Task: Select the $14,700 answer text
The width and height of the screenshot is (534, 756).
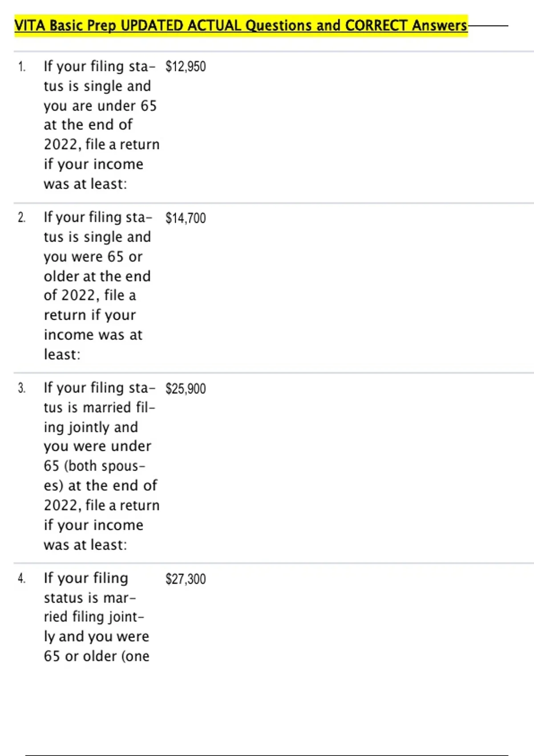Action: point(186,218)
